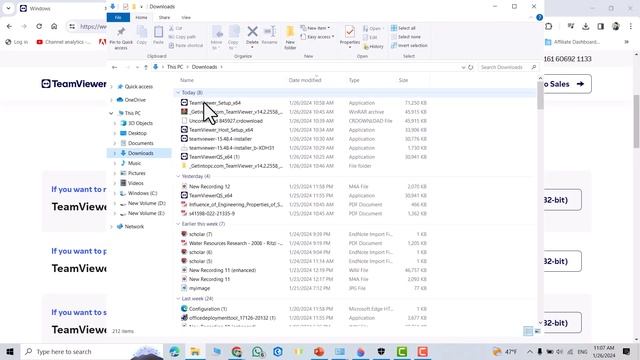This screenshot has height=360, width=640.
Task: Open the New item dropdown
Action: pos(316,28)
